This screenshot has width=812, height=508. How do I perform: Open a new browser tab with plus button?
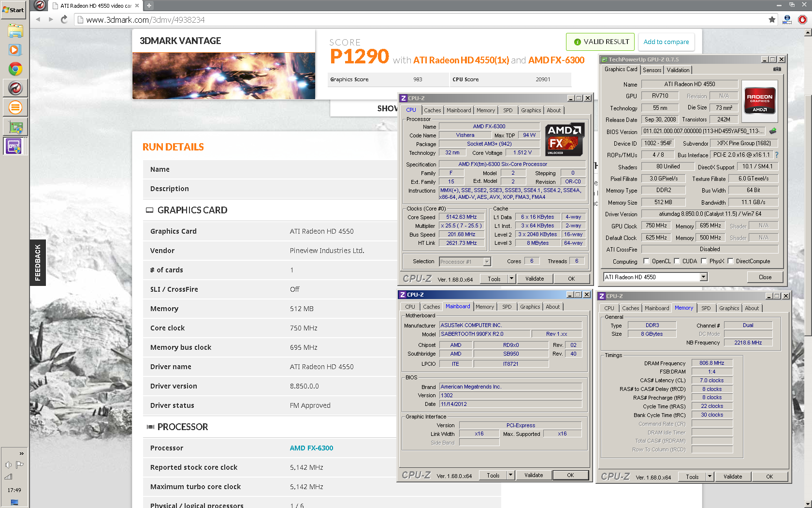[149, 6]
